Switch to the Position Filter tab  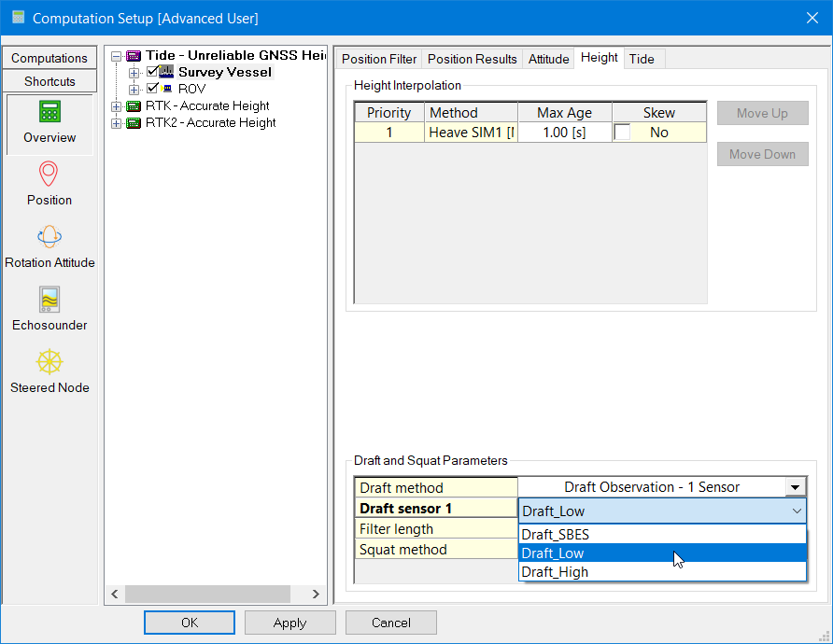(378, 59)
